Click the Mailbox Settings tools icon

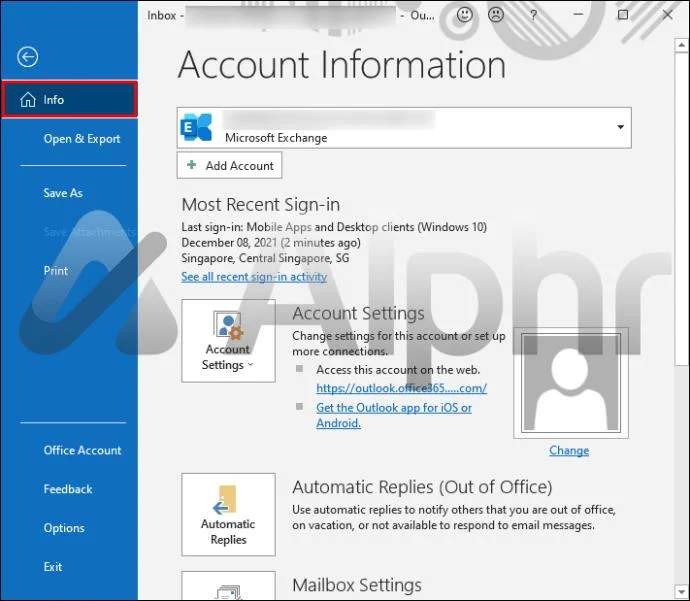(x=228, y=590)
